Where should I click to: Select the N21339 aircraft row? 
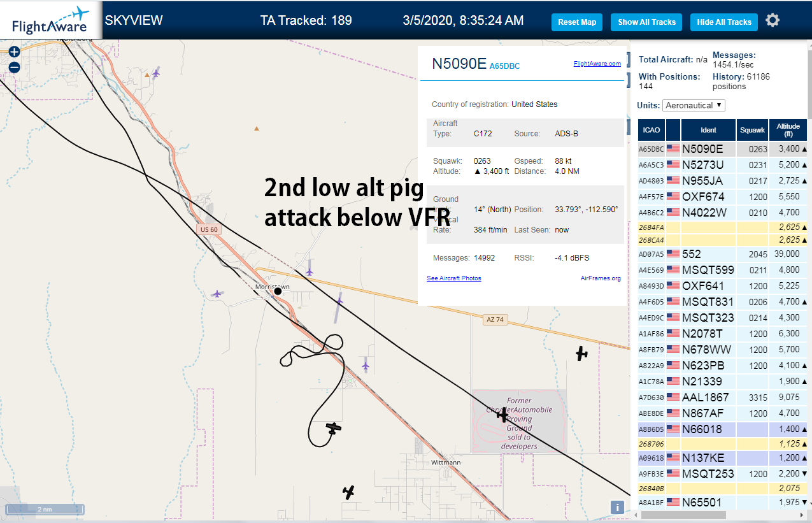click(722, 382)
